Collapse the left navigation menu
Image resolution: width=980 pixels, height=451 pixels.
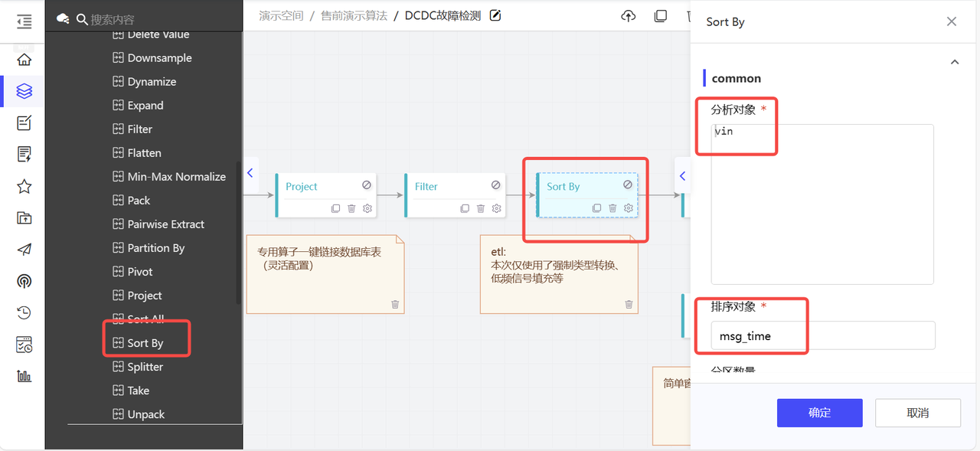tap(24, 21)
